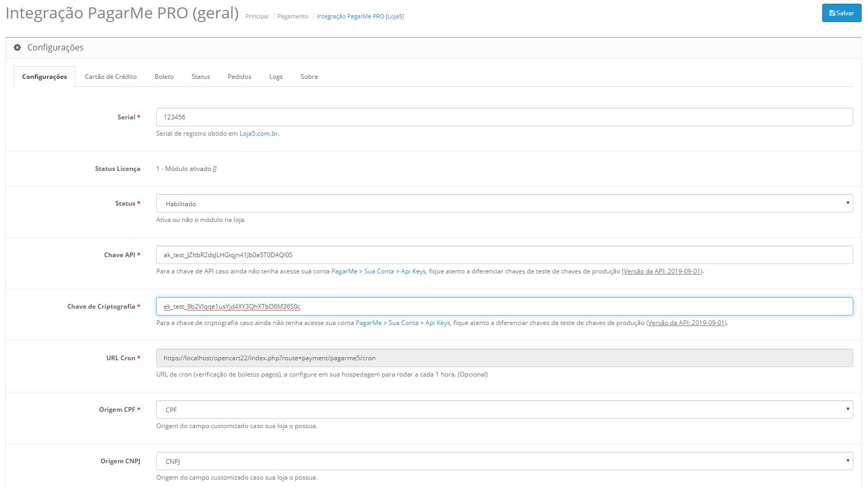Open the Origem CNPJ dropdown

[x=504, y=461]
